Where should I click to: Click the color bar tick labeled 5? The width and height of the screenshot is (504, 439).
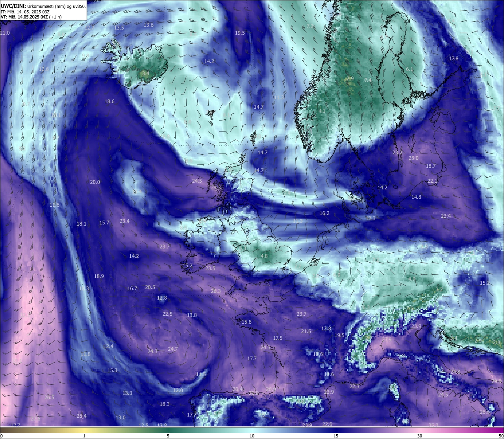(x=168, y=436)
